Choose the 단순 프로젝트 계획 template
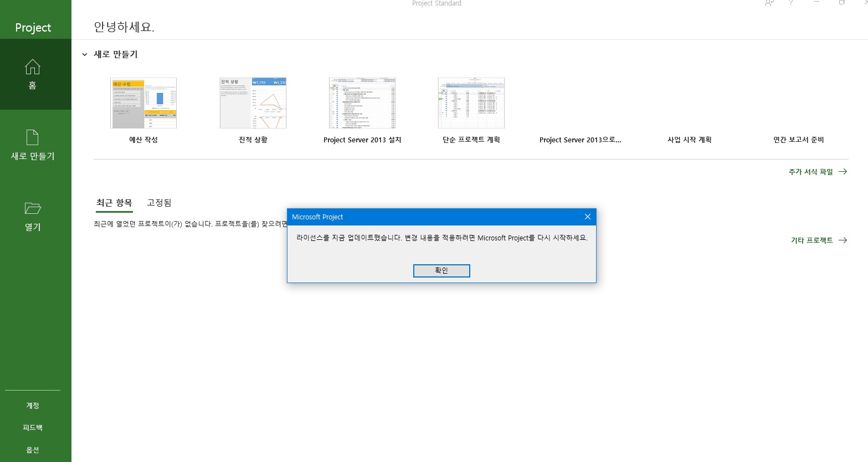The height and width of the screenshot is (462, 868). pos(471,103)
